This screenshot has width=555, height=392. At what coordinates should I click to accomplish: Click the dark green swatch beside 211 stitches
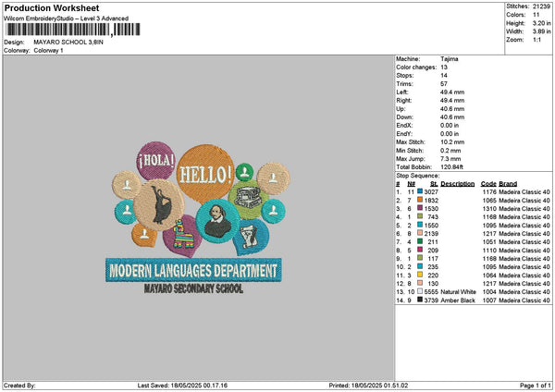(420, 241)
